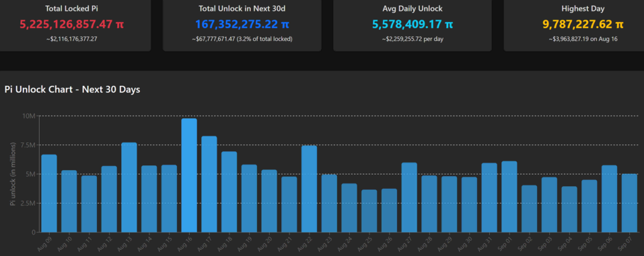Click the 5,225,126,857.47 π red value
The image size is (644, 256).
(71, 25)
